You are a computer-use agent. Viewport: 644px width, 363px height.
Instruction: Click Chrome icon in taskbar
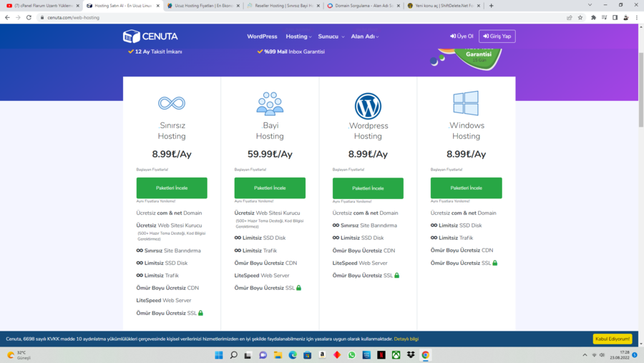(426, 355)
